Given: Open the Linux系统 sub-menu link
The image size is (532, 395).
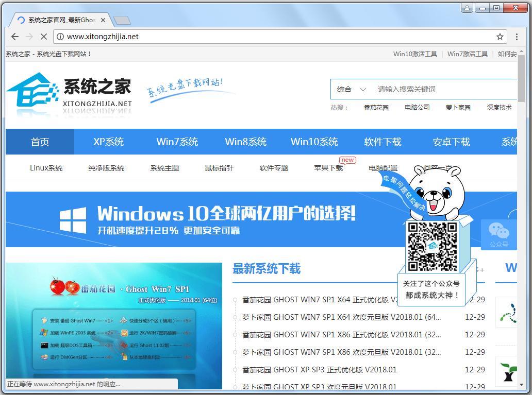Looking at the screenshot, I should (46, 168).
